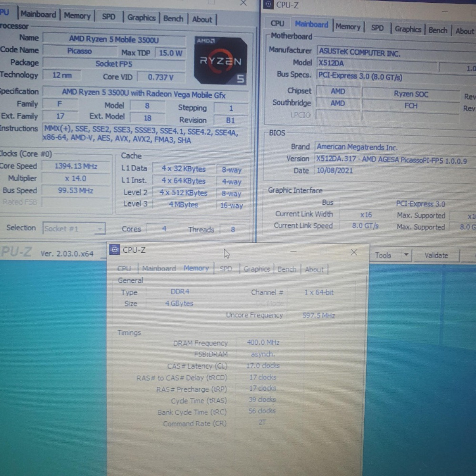Open About tab in front CPU-Z window

tap(314, 270)
